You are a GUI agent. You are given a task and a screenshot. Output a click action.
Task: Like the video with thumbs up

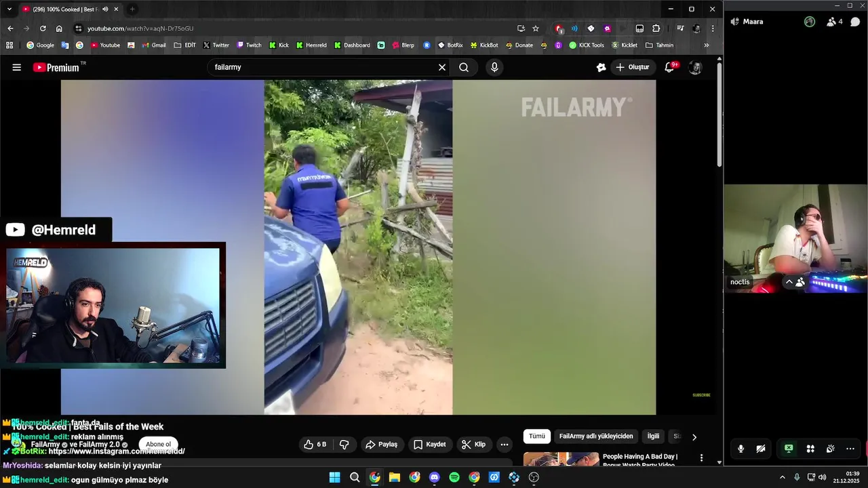click(315, 445)
